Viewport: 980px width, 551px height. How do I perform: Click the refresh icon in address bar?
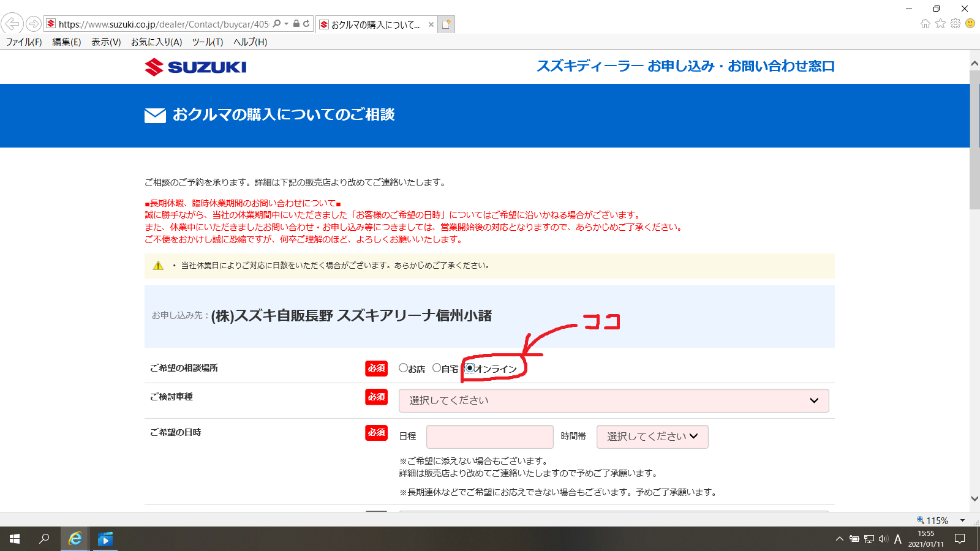[x=306, y=24]
